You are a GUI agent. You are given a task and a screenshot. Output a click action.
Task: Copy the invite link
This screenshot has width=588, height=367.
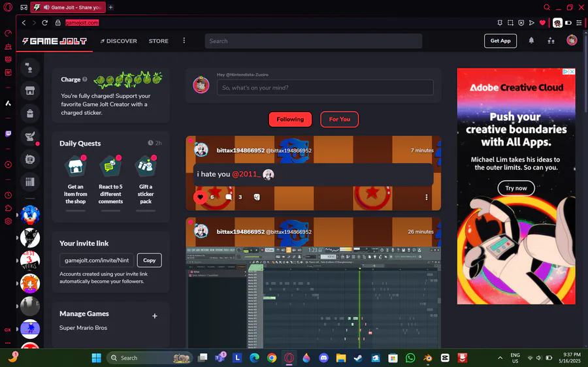[149, 260]
